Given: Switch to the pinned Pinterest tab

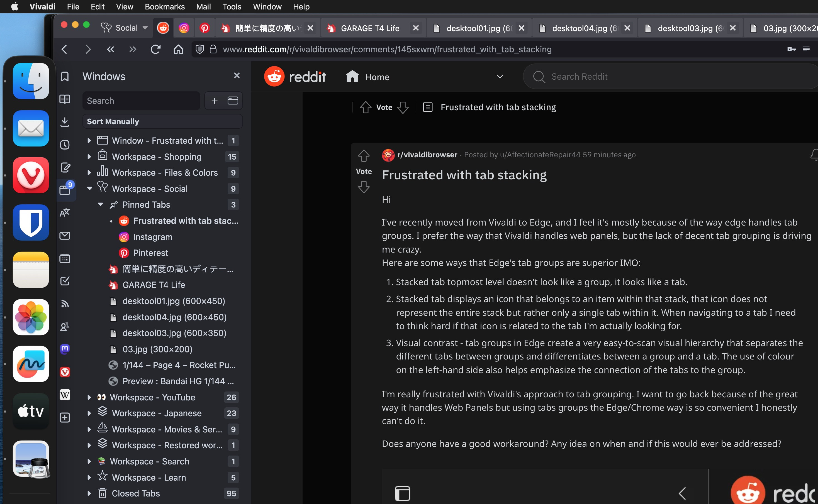Looking at the screenshot, I should [x=204, y=28].
